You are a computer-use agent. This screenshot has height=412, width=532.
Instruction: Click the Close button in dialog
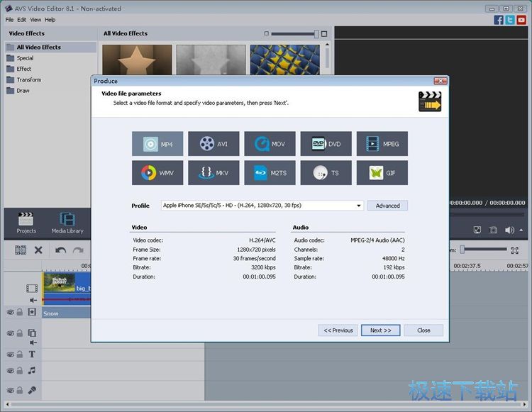(x=423, y=330)
